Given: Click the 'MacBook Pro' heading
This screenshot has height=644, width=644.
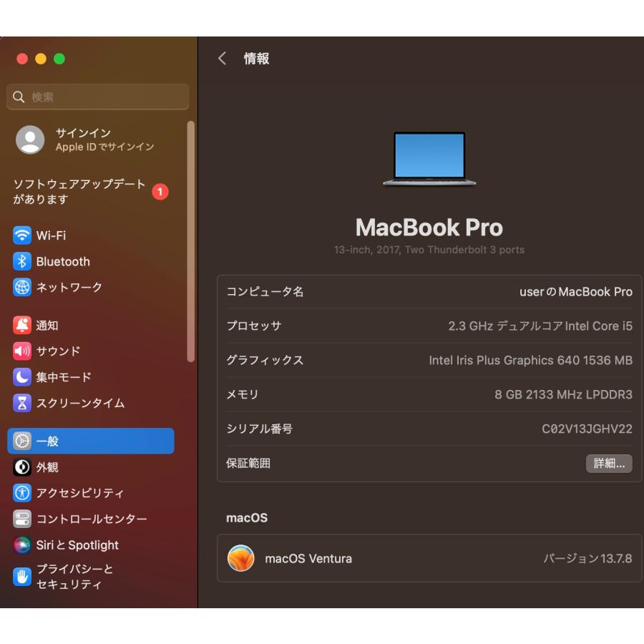Looking at the screenshot, I should (429, 227).
